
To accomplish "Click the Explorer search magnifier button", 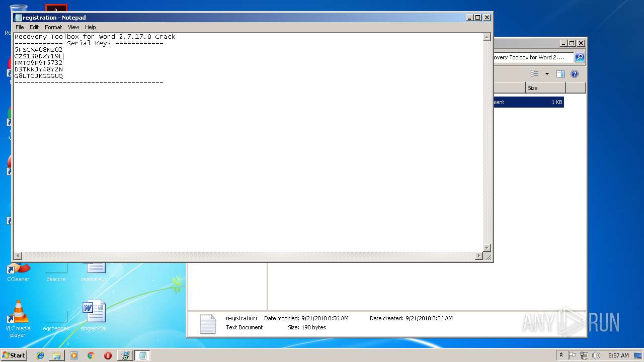I will pos(580,57).
